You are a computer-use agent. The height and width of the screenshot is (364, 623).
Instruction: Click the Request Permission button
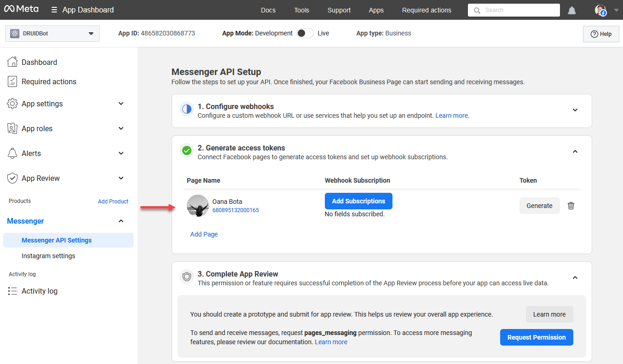click(536, 337)
